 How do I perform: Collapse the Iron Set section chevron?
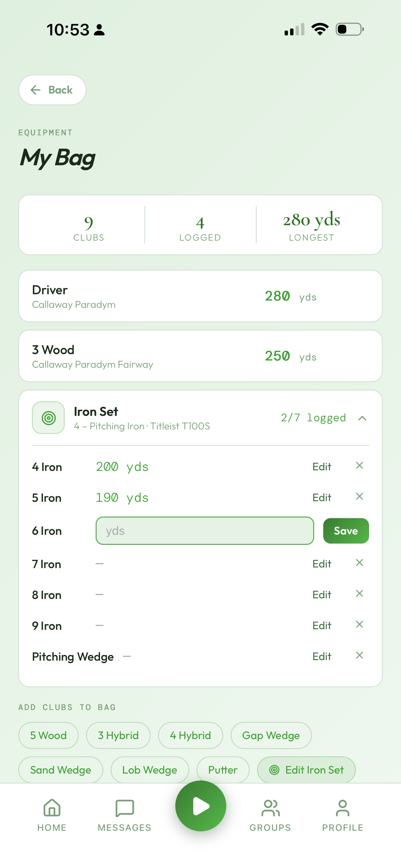coord(362,418)
